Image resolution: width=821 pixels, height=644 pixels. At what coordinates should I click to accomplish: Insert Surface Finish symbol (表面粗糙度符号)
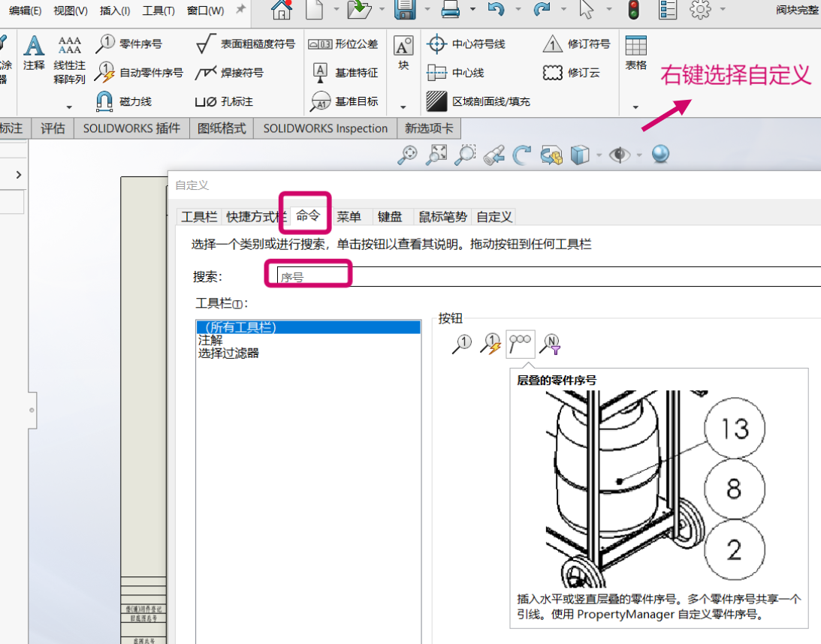point(246,44)
